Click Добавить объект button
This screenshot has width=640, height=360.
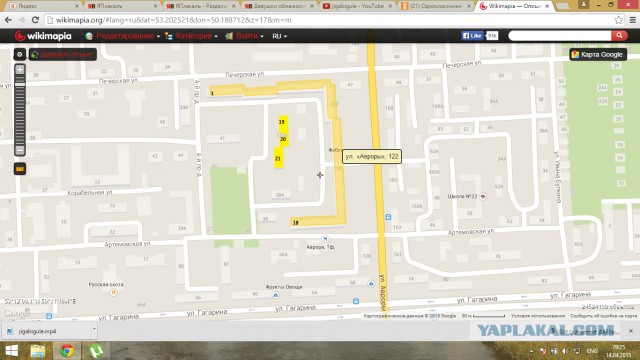[63, 54]
